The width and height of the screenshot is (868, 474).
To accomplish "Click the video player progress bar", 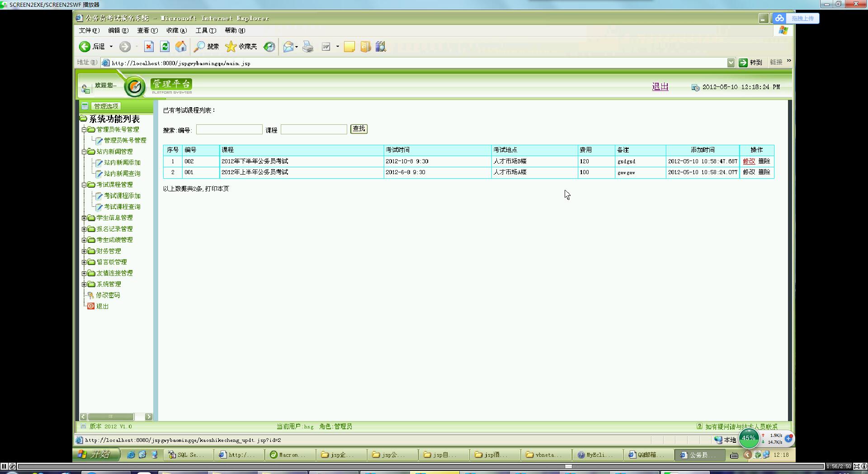I will pos(420,466).
